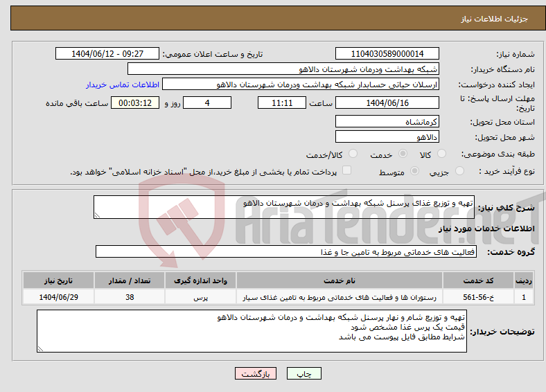The image size is (546, 392).
Task: Click the buyer organization name field
Action: point(283,69)
